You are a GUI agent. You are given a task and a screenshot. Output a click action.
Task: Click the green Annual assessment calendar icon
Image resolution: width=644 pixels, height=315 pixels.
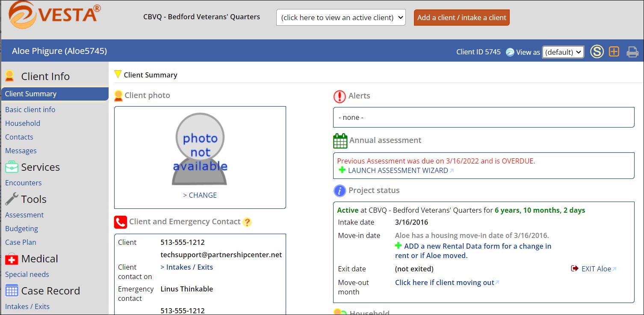tap(340, 141)
